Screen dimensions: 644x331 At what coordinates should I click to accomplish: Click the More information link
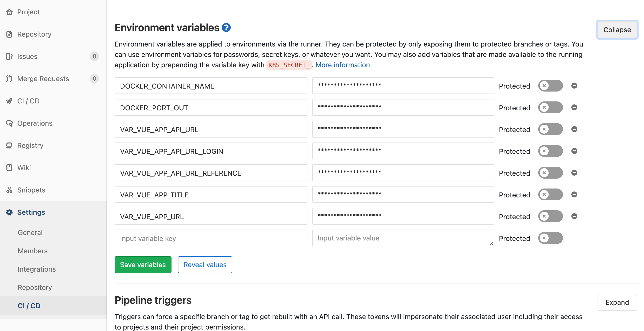pos(343,65)
